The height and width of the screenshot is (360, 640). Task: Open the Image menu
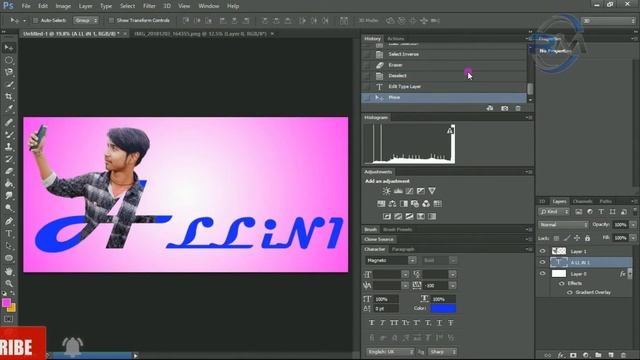63,6
